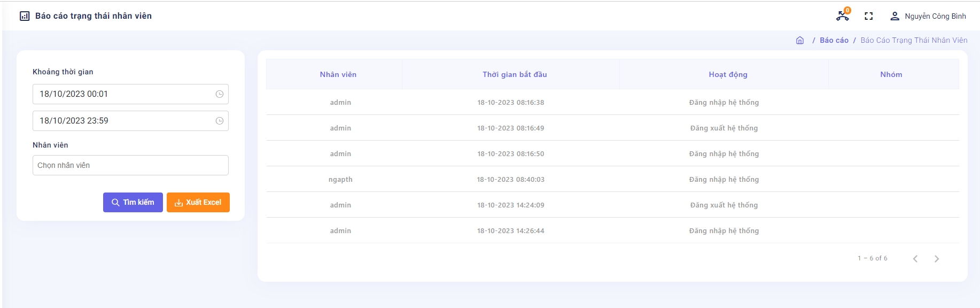Screen dimensions: 980x308
Task: Open the call notifications icon with badge
Action: (843, 16)
